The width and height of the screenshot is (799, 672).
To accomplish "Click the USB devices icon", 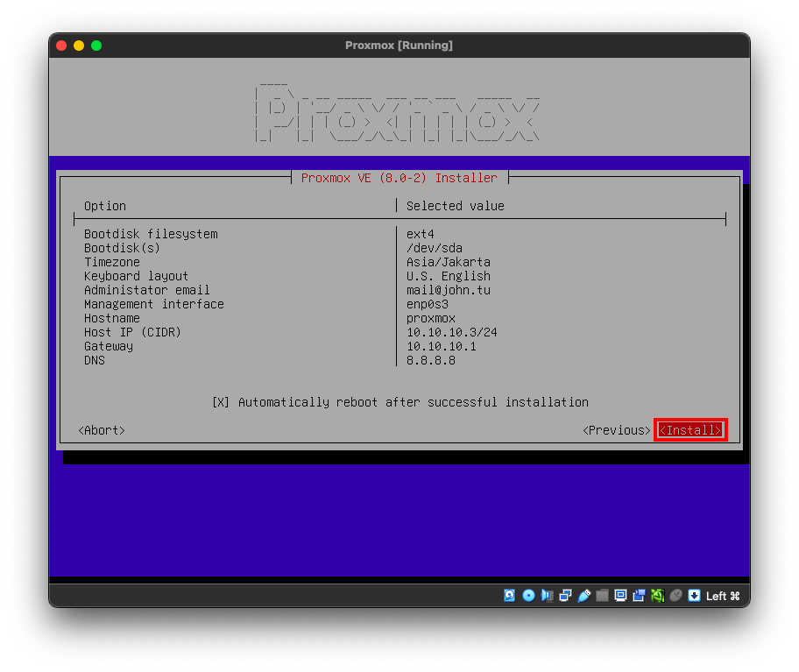I will 584,595.
